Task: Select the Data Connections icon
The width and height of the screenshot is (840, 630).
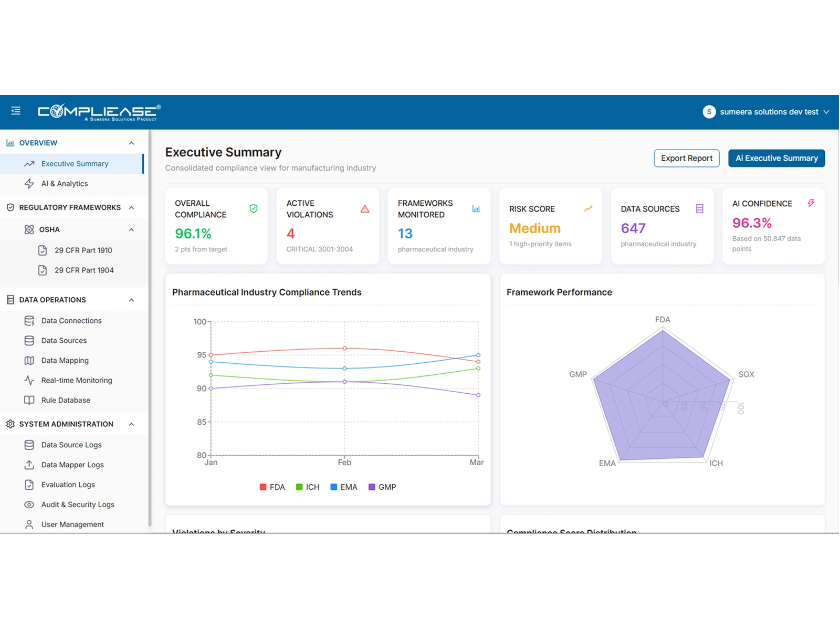Action: (x=28, y=320)
